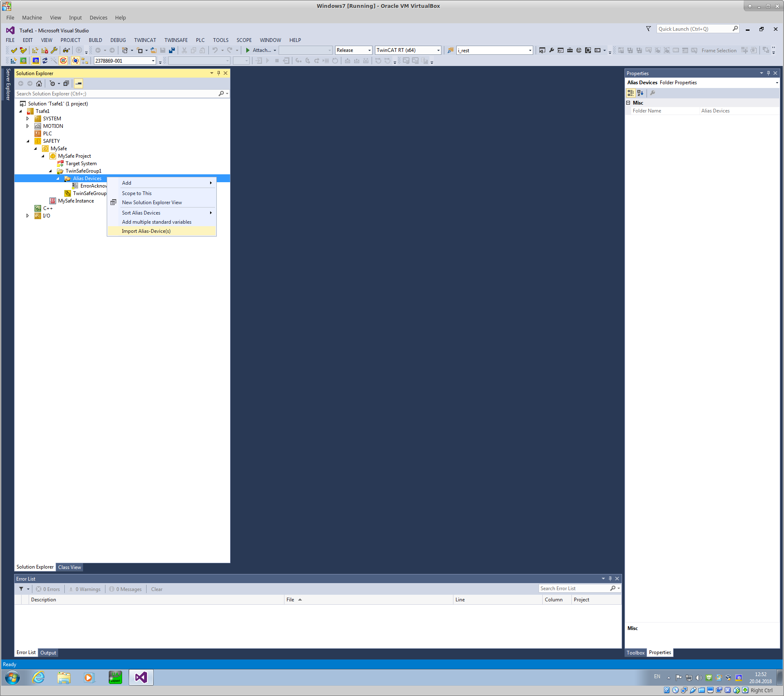Click the Property Pages wrench icon in Properties panel

point(652,93)
